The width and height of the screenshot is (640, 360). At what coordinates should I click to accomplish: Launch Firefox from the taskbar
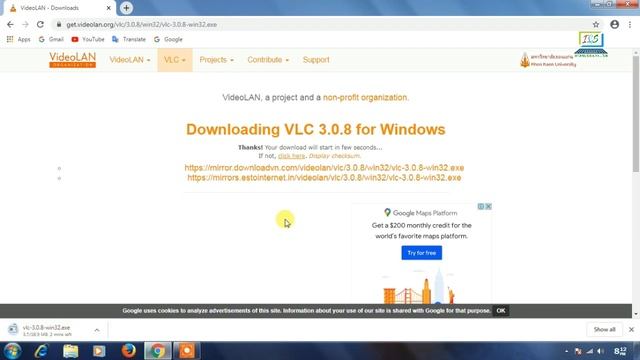(x=128, y=351)
